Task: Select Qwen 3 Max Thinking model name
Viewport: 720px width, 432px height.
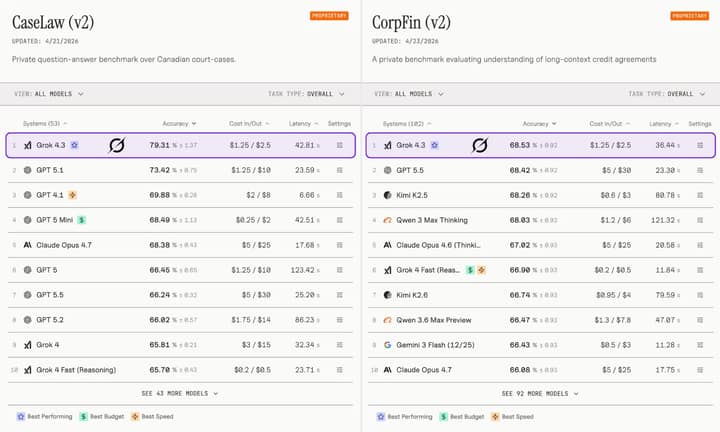Action: pos(432,220)
